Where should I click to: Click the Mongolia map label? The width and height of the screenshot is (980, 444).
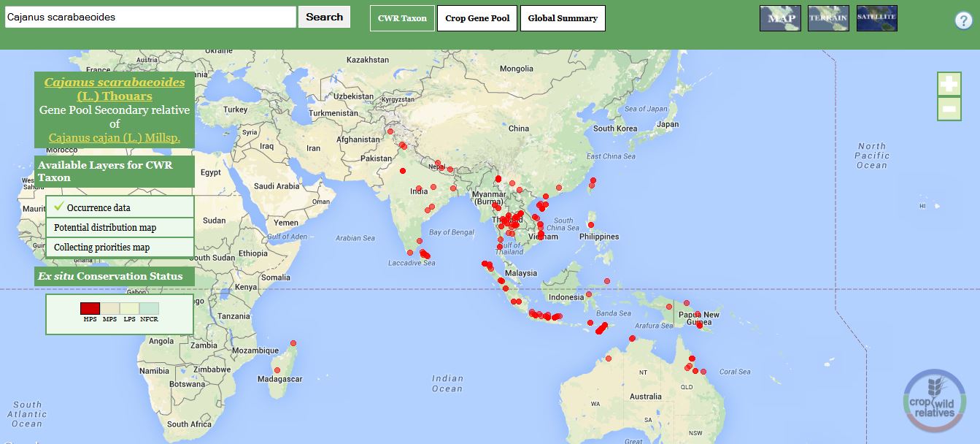click(517, 69)
